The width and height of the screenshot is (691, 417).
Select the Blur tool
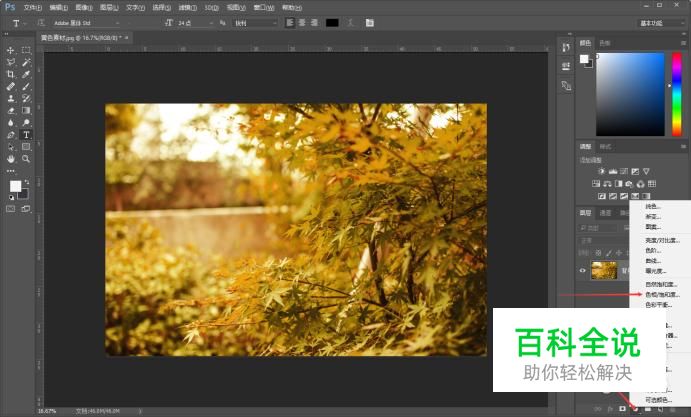pyautogui.click(x=11, y=123)
